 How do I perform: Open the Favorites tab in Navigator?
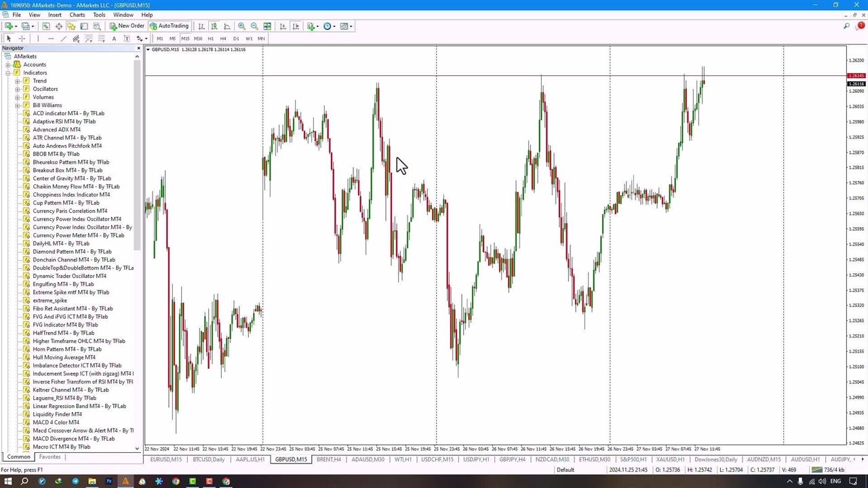pos(50,457)
